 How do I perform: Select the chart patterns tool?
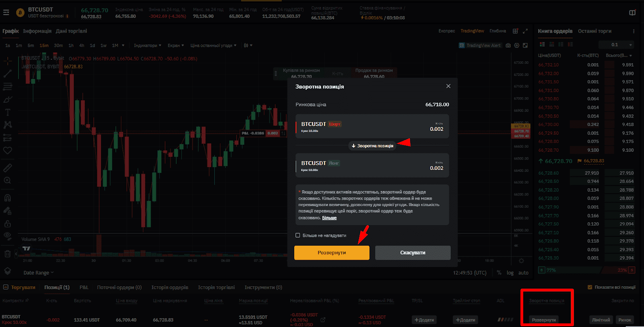(7, 125)
